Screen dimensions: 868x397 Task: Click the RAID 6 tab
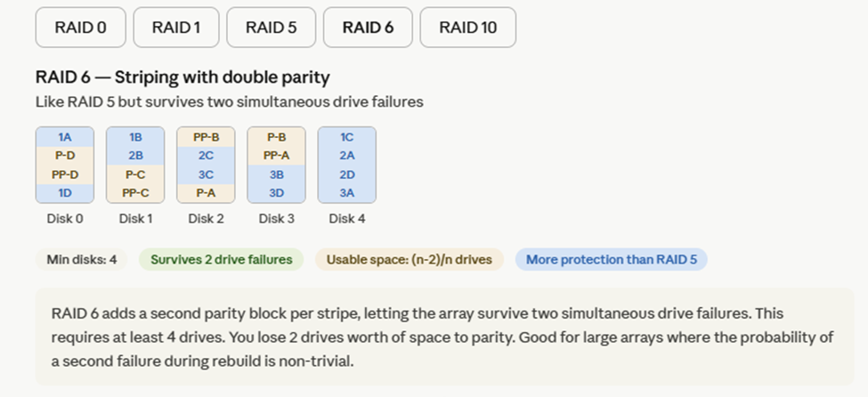(x=368, y=28)
